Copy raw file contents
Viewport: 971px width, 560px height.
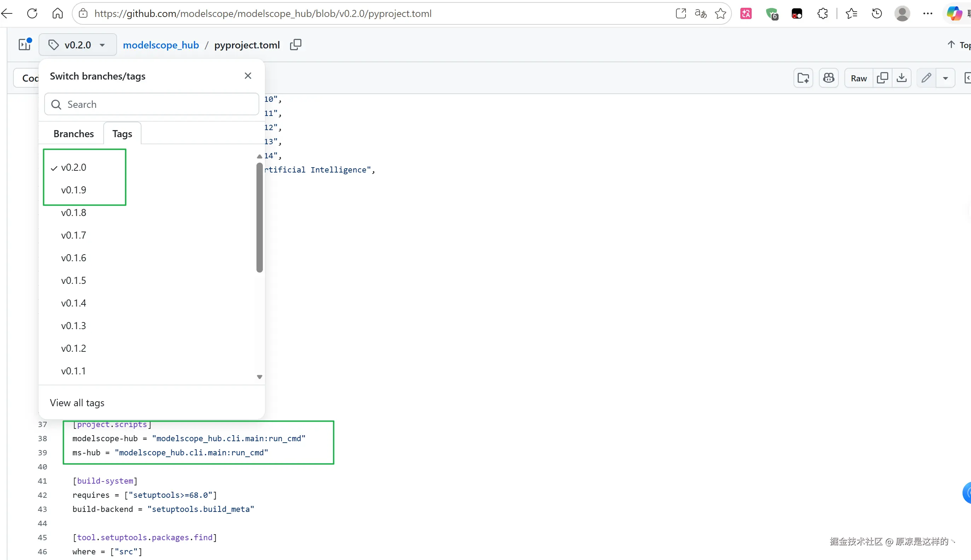click(883, 78)
